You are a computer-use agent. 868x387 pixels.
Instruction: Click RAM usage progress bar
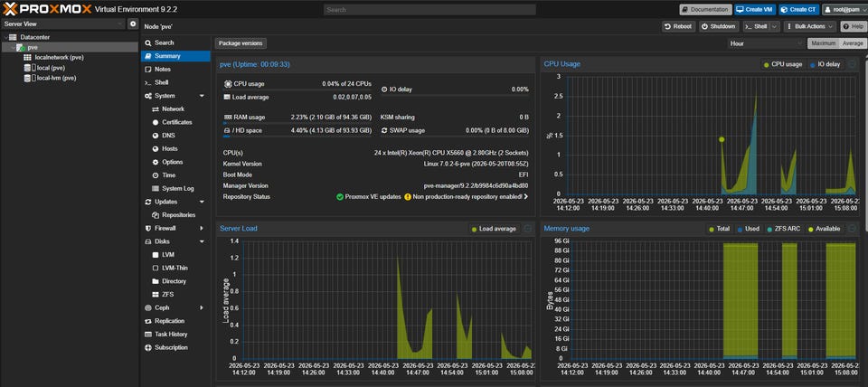pos(297,123)
